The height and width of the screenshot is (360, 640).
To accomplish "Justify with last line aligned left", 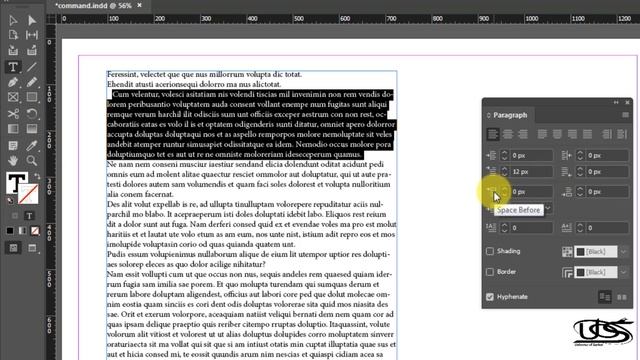I will coord(542,134).
